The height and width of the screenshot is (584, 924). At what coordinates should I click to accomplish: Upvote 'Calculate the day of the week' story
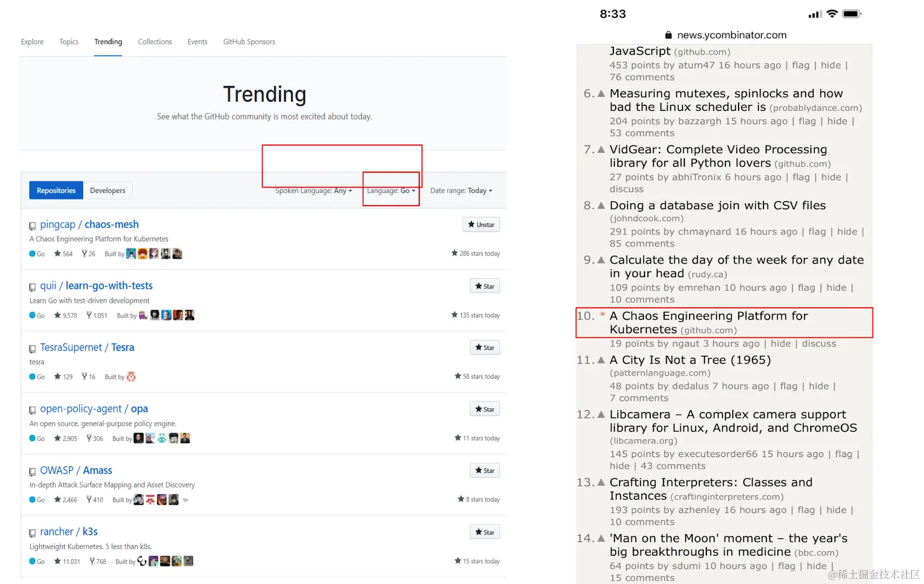(601, 260)
